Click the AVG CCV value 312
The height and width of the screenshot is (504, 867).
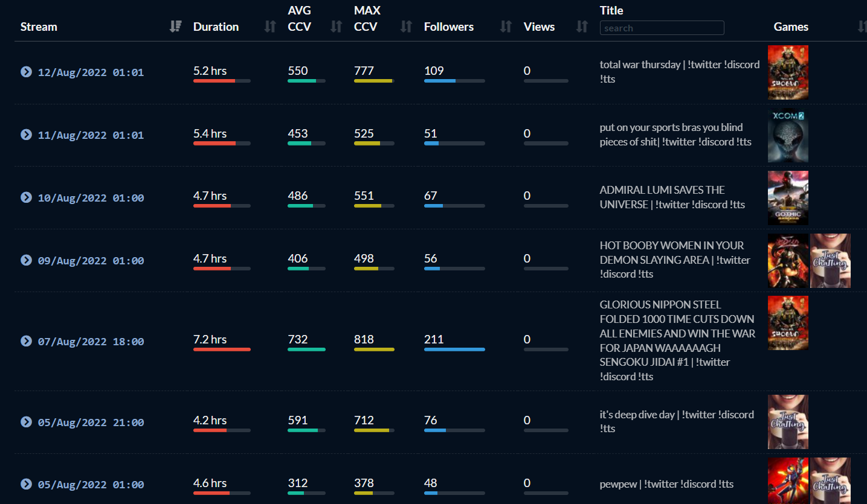(x=298, y=483)
